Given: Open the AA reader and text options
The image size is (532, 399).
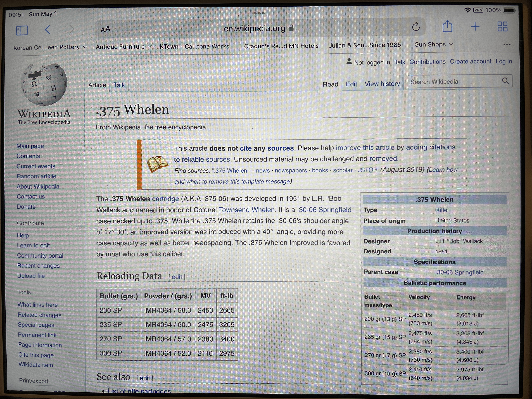Looking at the screenshot, I should click(106, 29).
